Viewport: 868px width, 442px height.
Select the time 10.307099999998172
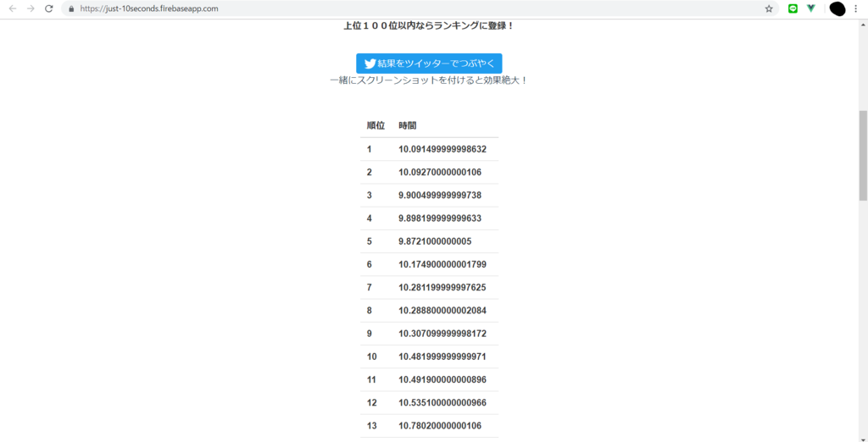442,334
